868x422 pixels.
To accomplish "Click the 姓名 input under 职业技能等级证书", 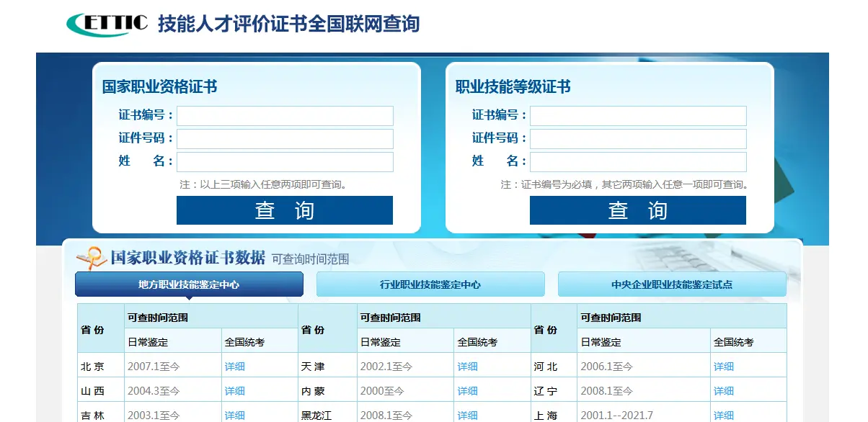I will [x=637, y=161].
